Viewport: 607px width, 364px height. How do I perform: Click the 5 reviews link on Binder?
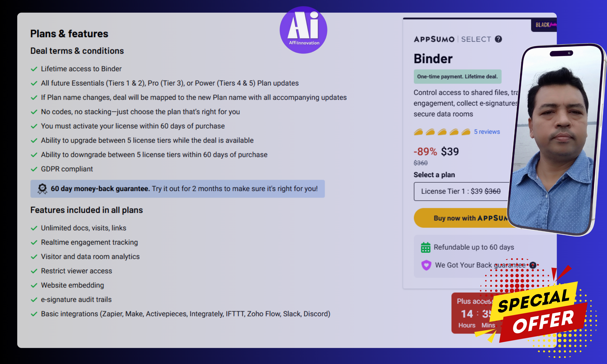tap(487, 132)
